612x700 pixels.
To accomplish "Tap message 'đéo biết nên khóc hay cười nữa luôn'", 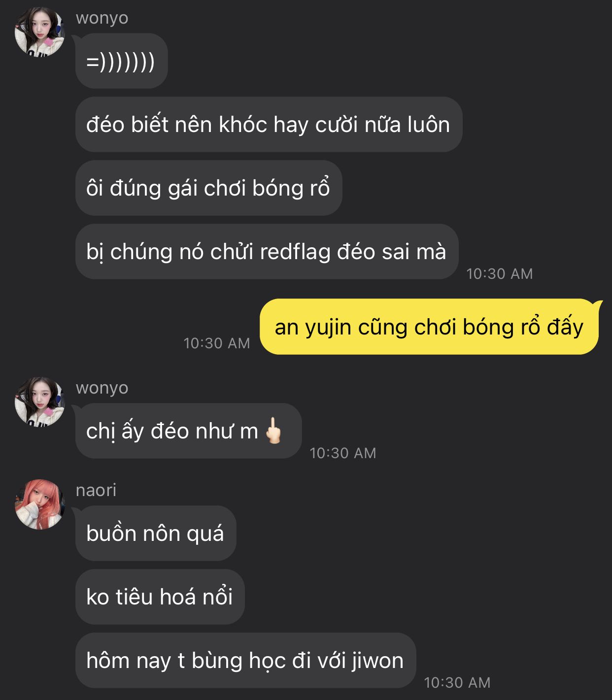I will (269, 124).
